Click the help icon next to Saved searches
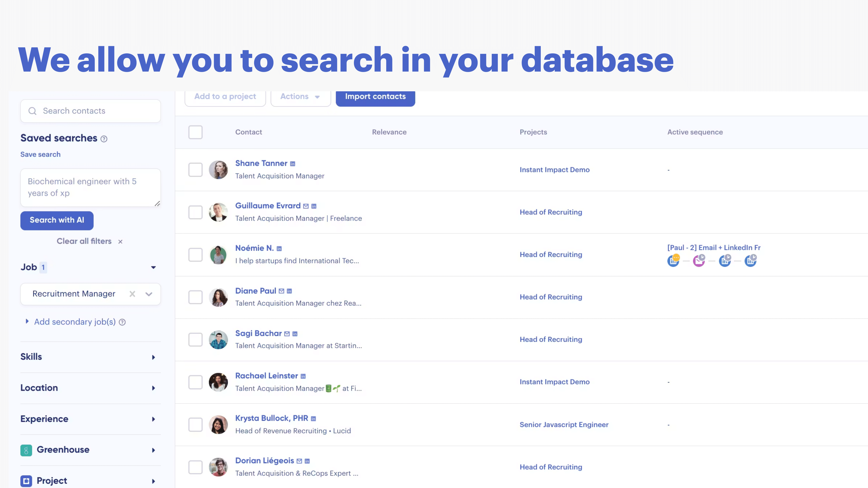Image resolution: width=868 pixels, height=488 pixels. (x=104, y=139)
